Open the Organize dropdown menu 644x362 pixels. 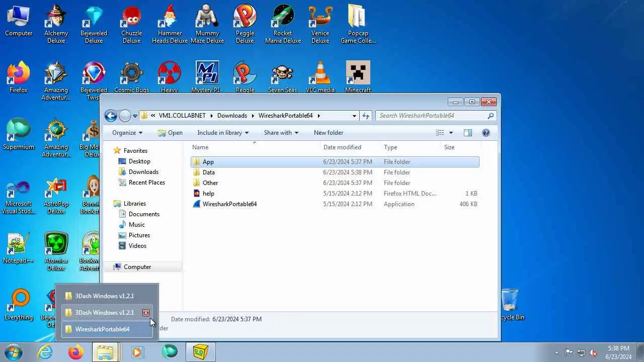[x=127, y=133]
